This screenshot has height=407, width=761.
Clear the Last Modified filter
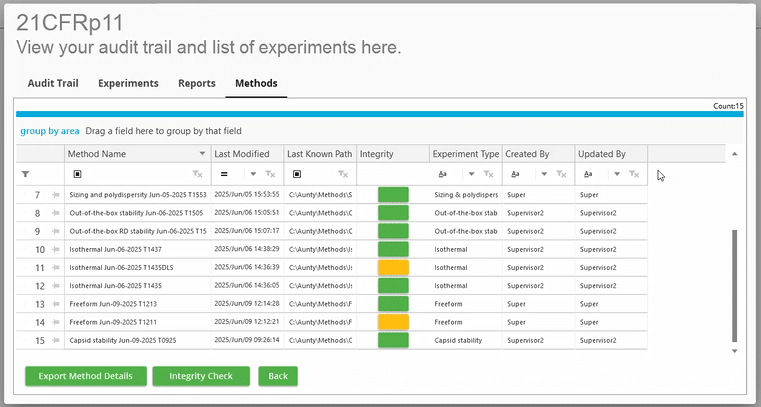point(271,174)
